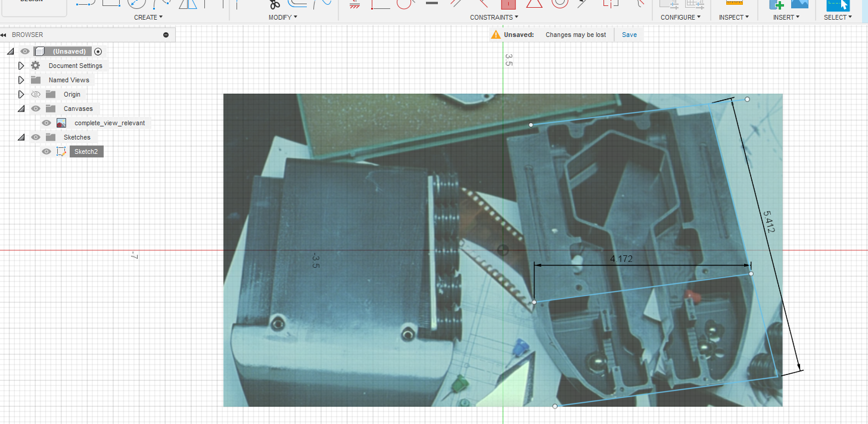Viewport: 868px width, 424px height.
Task: Click the Insert Canvas image icon
Action: [x=799, y=4]
